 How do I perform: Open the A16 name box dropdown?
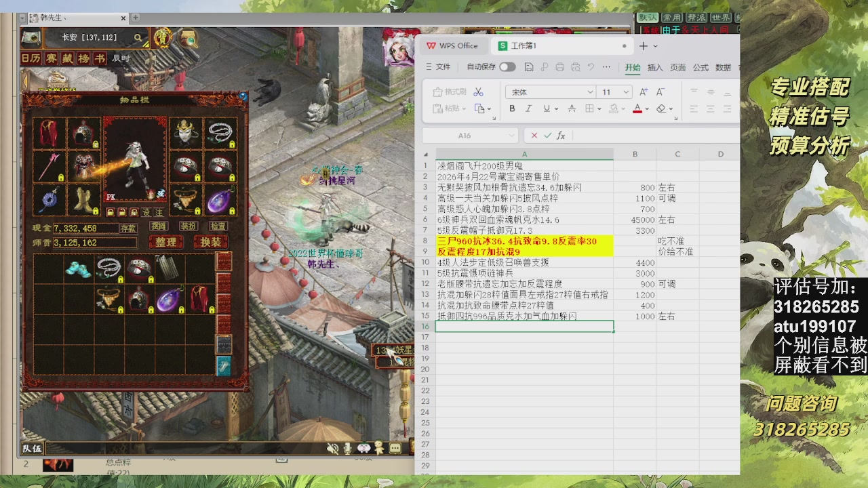pos(510,136)
